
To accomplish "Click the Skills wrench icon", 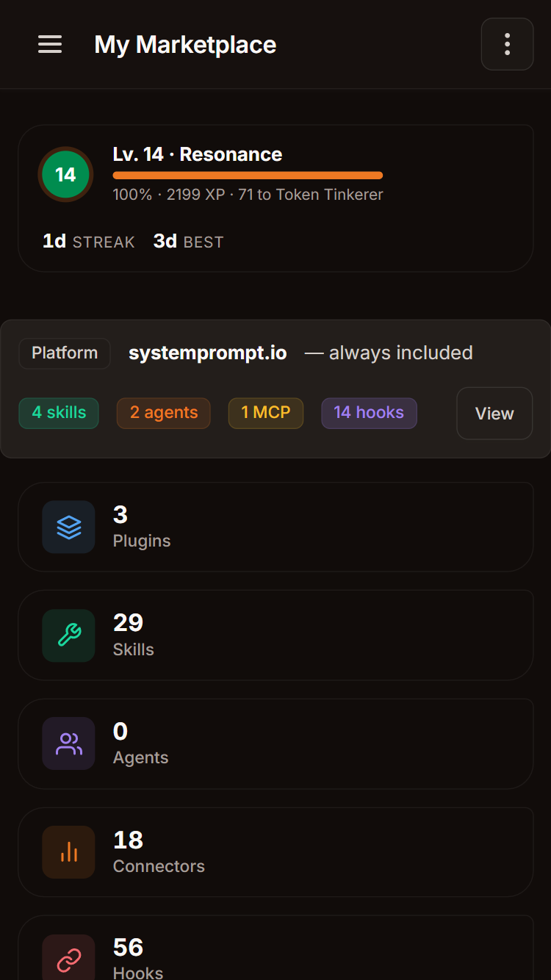I will 68,635.
